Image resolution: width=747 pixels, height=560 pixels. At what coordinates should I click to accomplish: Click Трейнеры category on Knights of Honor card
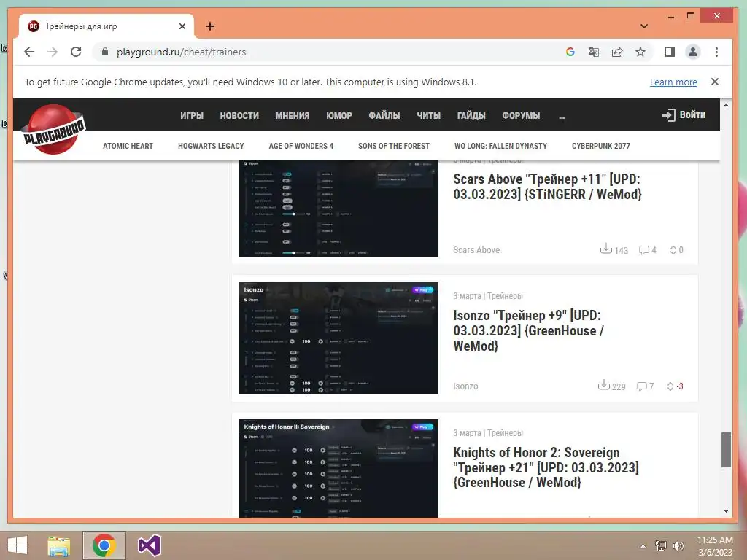click(505, 433)
